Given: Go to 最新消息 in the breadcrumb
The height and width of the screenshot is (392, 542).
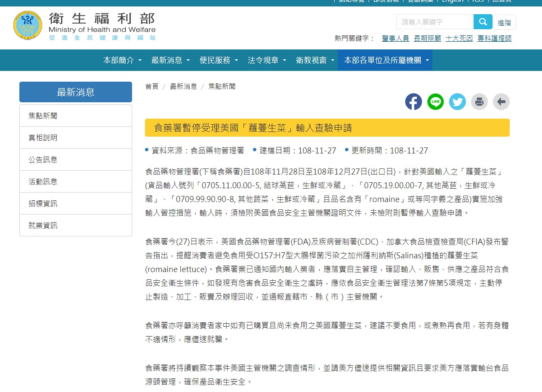Looking at the screenshot, I should click(183, 86).
